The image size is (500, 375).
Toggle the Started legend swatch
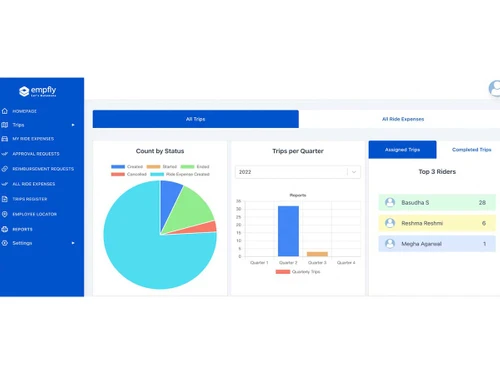click(153, 167)
